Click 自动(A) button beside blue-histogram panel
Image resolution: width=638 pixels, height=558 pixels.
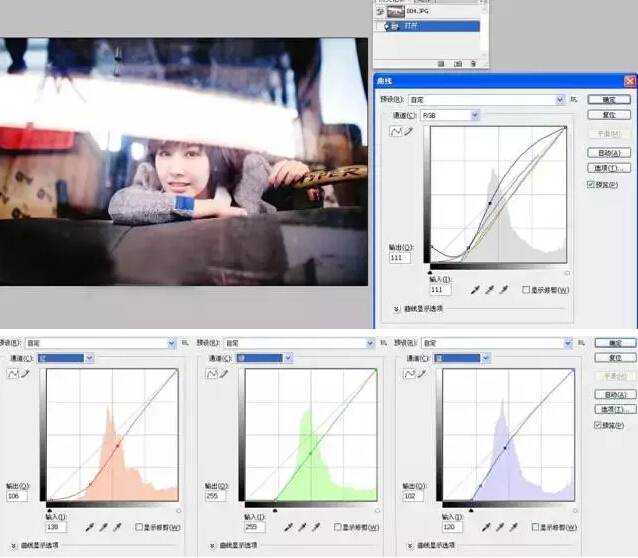coord(615,394)
